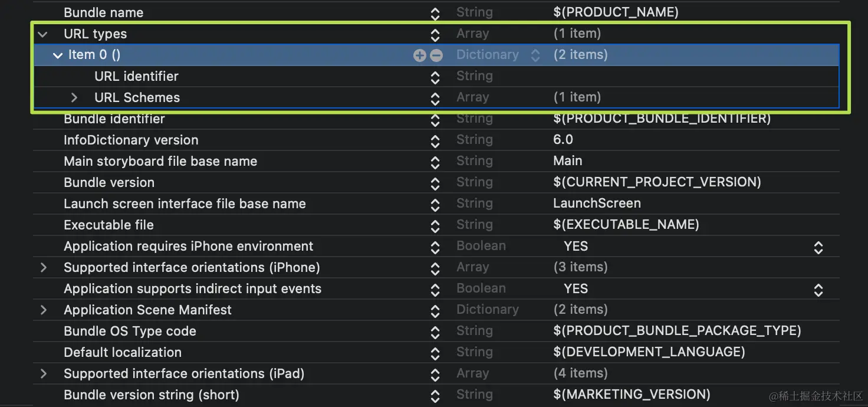Expand Supported interface orientations (iPhone)
This screenshot has height=407, width=868.
43,267
